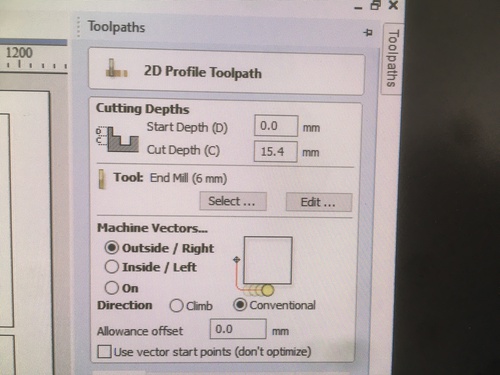Click the machine vectors preview diagram
This screenshot has height=375, width=500.
(x=263, y=266)
